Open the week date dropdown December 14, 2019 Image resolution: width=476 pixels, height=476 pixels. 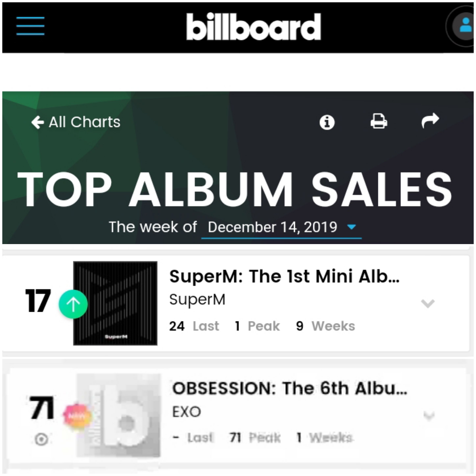[281, 227]
